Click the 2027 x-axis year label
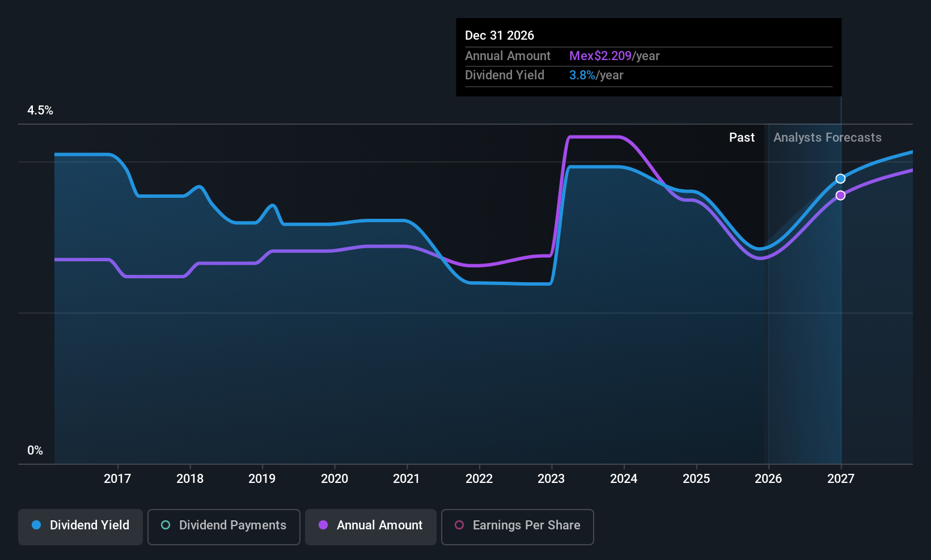This screenshot has width=931, height=560. (x=841, y=479)
